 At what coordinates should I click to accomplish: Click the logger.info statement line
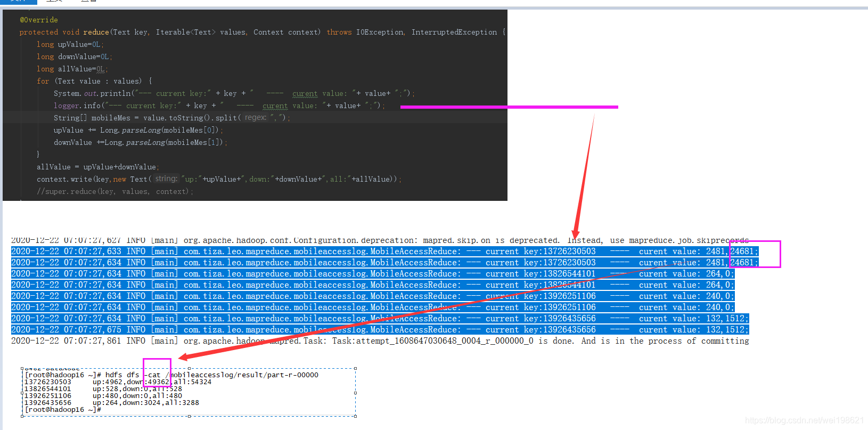[219, 106]
